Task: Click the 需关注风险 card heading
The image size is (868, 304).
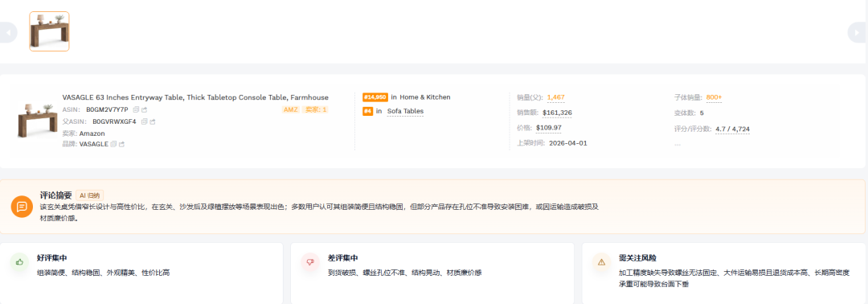Action: (x=637, y=258)
